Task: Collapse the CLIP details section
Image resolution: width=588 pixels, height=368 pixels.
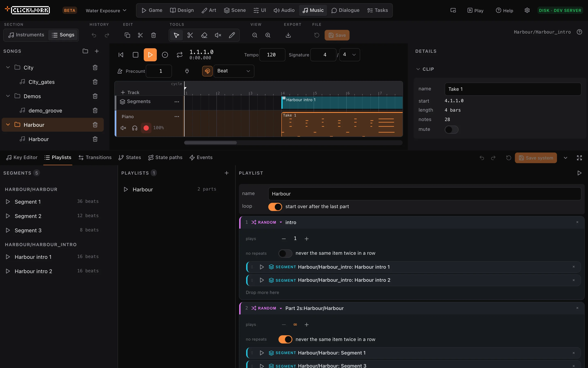Action: [418, 69]
